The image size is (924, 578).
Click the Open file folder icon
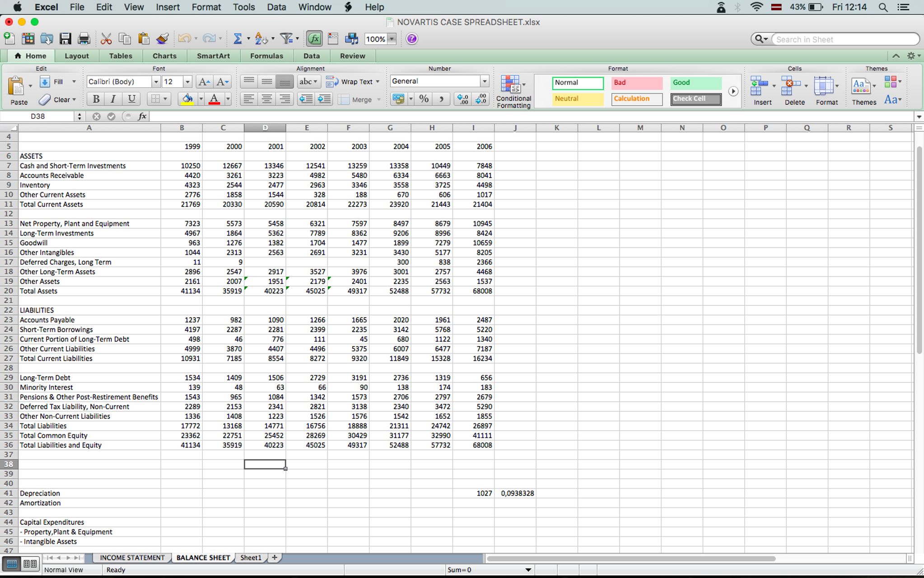click(x=47, y=39)
